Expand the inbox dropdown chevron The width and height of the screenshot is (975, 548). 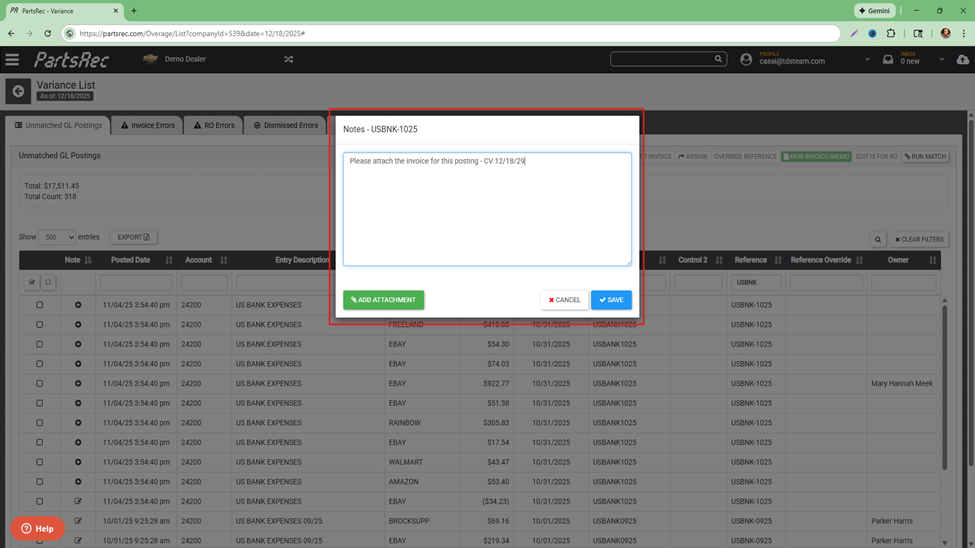[x=941, y=60]
